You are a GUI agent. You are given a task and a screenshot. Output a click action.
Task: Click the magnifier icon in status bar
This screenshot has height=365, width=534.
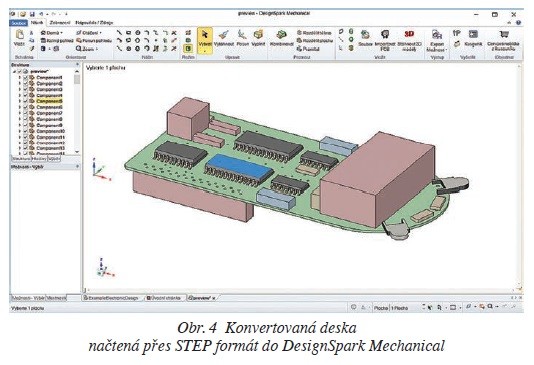(490, 307)
